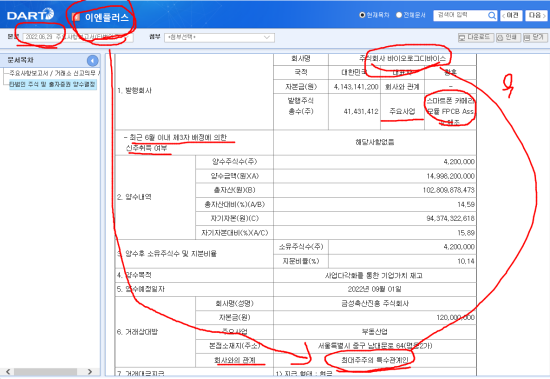Select the 현재목차 radio button
This screenshot has width=550, height=379.
[362, 15]
